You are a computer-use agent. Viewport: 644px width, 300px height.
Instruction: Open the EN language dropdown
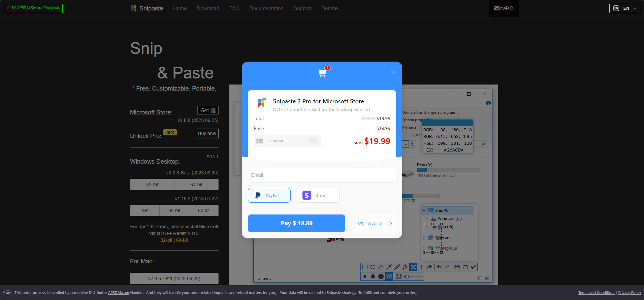[625, 8]
